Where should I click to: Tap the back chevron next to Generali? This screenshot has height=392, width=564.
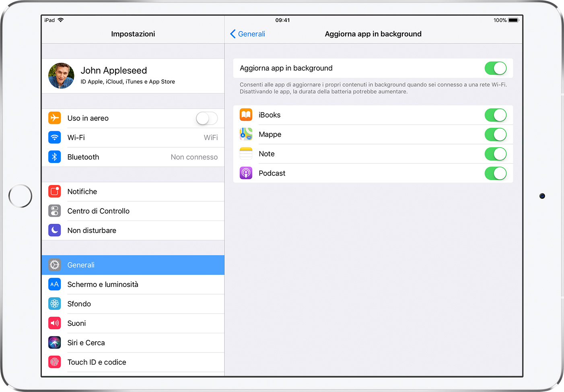(233, 34)
